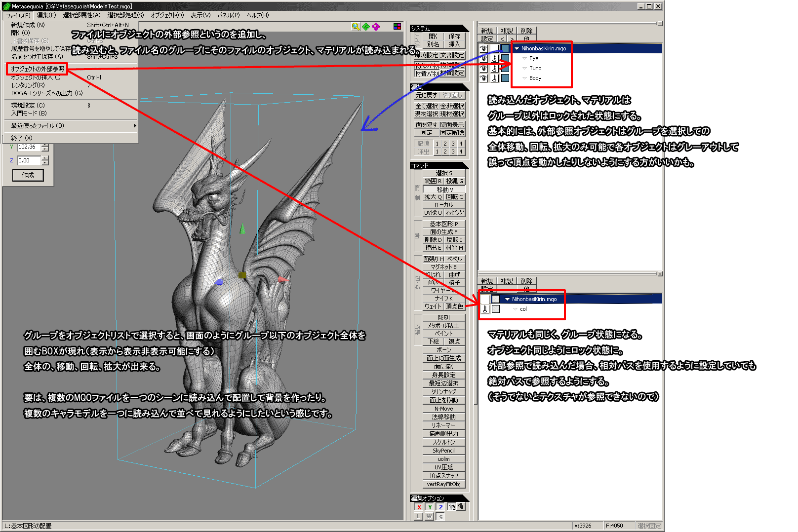Select 移動 V move command

click(x=444, y=190)
